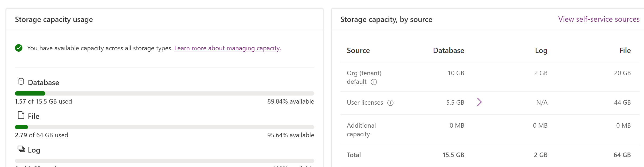Click the Log storage icon

pos(21,149)
